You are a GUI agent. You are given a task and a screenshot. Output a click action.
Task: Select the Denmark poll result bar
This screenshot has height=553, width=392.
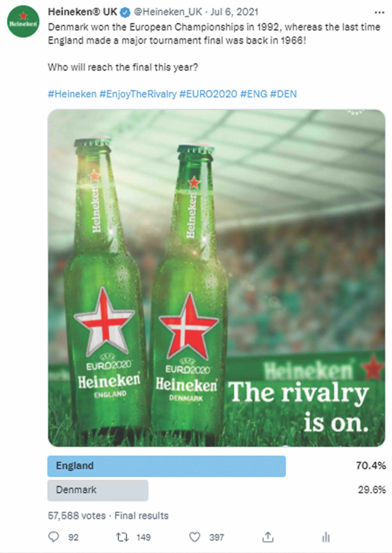98,490
